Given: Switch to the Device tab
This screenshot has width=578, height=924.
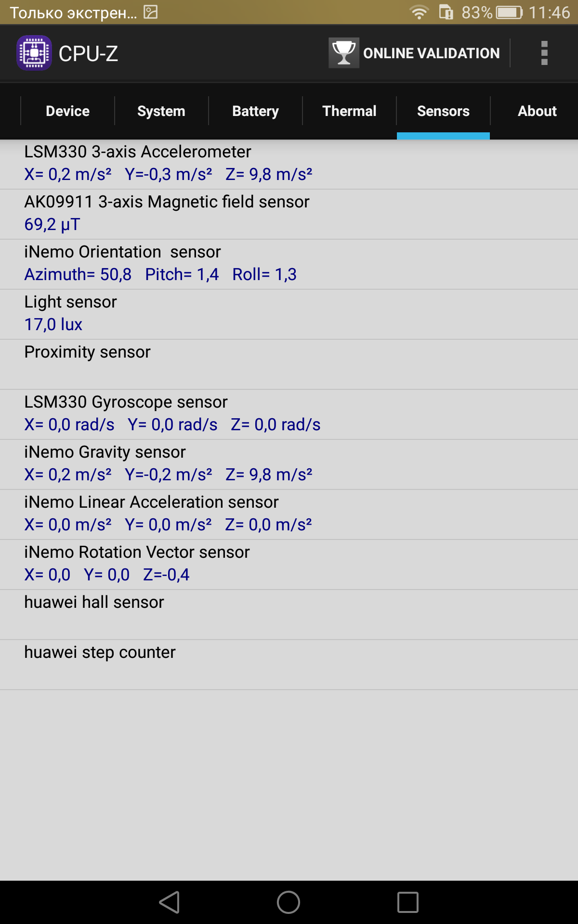Looking at the screenshot, I should point(67,111).
